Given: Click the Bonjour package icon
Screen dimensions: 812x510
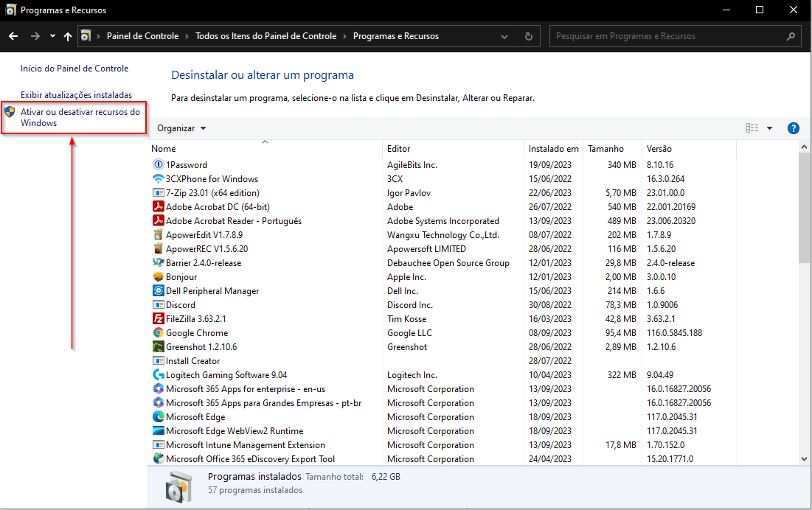Looking at the screenshot, I should click(159, 276).
